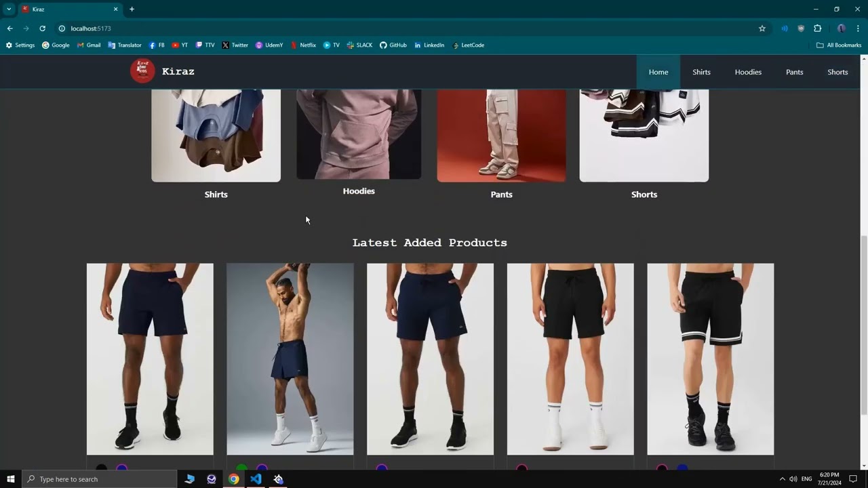This screenshot has width=868, height=488.
Task: Open Chrome from the taskbar
Action: (233, 479)
